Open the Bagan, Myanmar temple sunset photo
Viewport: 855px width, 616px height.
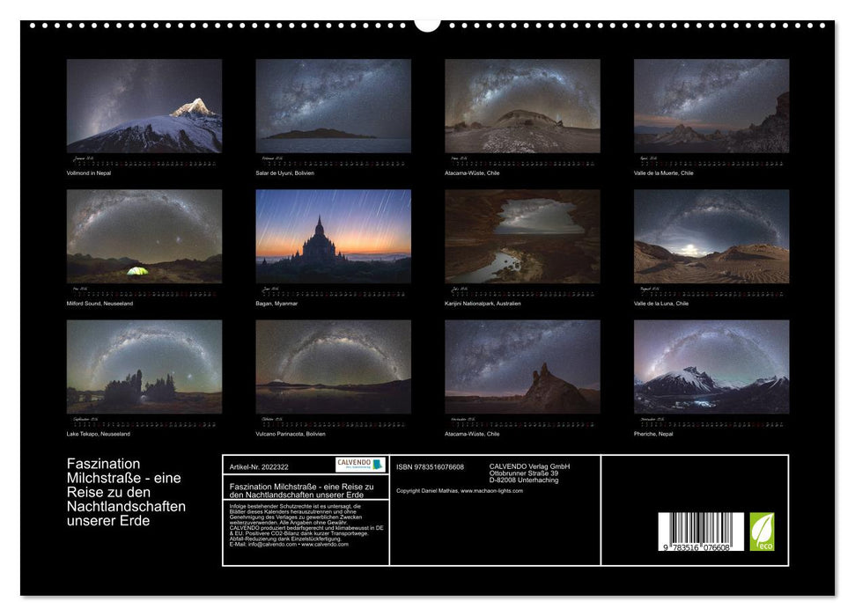(x=333, y=236)
